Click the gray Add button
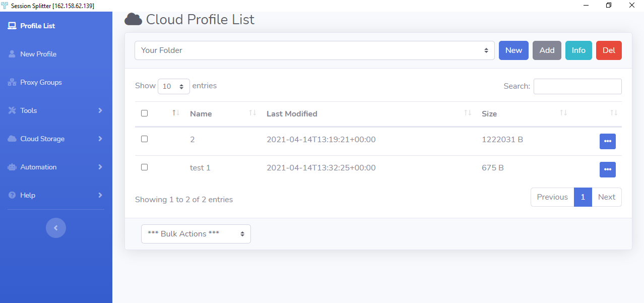The image size is (644, 303). pyautogui.click(x=547, y=50)
